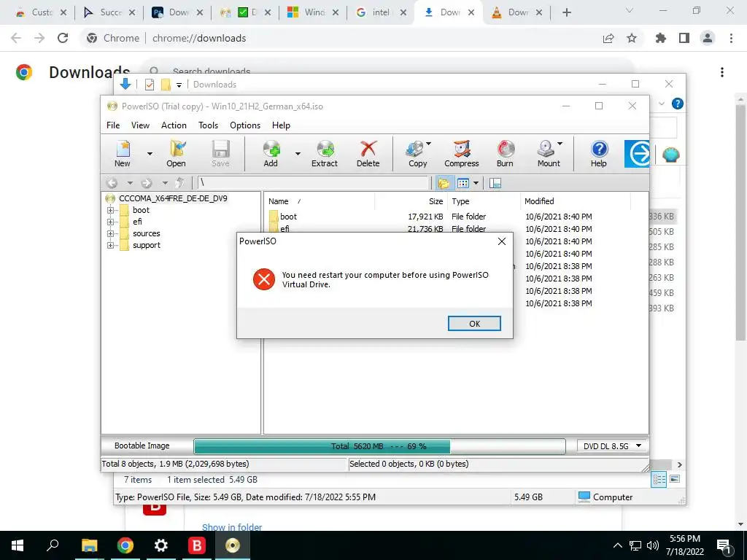Open the Chrome profile avatar icon
This screenshot has width=747, height=560.
point(708,38)
